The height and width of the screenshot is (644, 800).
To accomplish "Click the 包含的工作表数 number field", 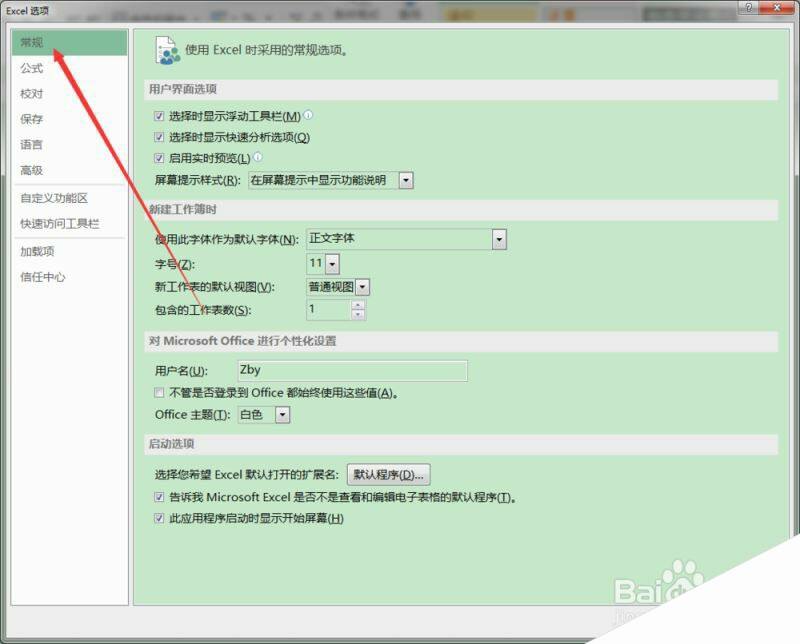I will click(329, 310).
